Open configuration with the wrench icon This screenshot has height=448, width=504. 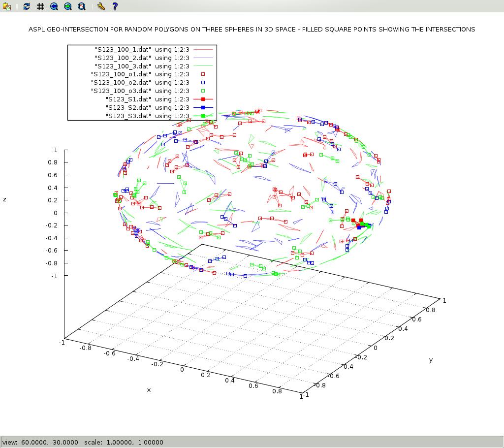pyautogui.click(x=101, y=6)
